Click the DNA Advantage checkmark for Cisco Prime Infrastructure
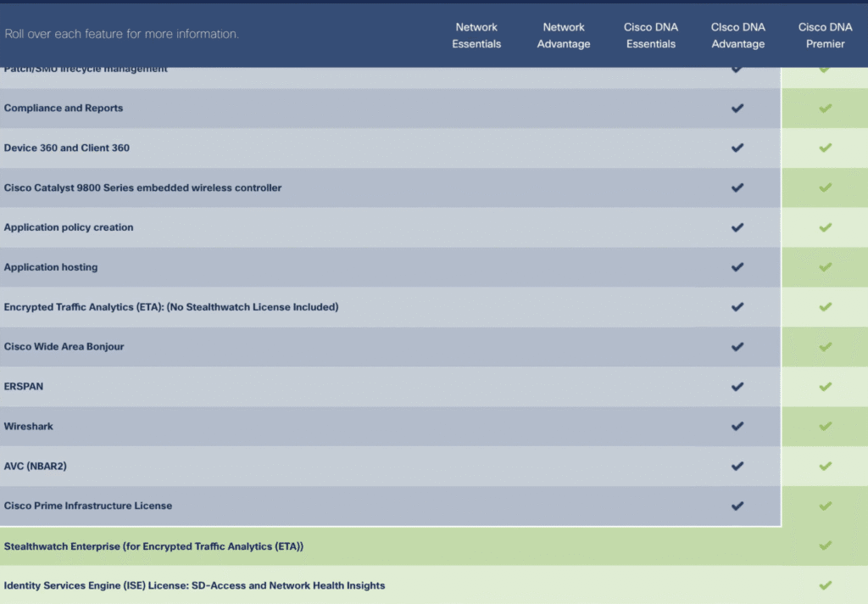The width and height of the screenshot is (868, 604). [x=737, y=506]
